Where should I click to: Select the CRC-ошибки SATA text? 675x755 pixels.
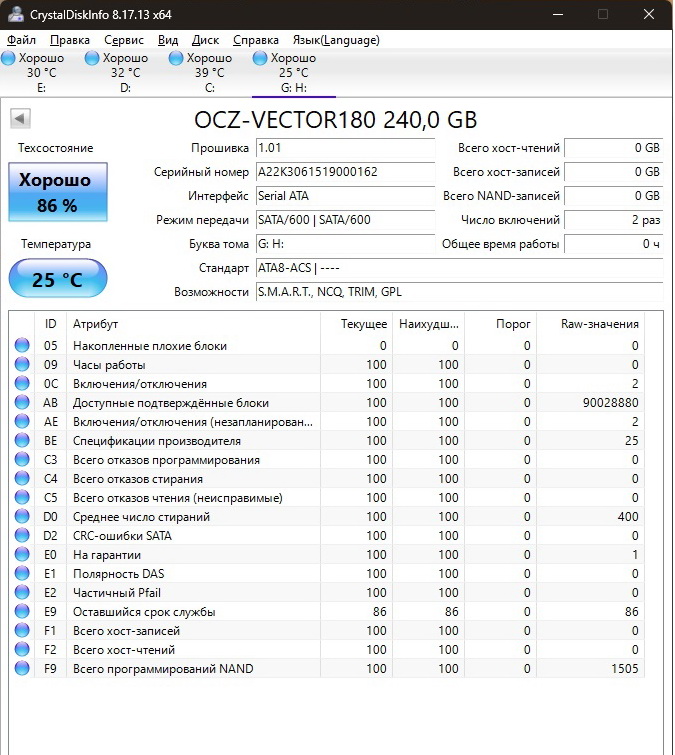[122, 536]
